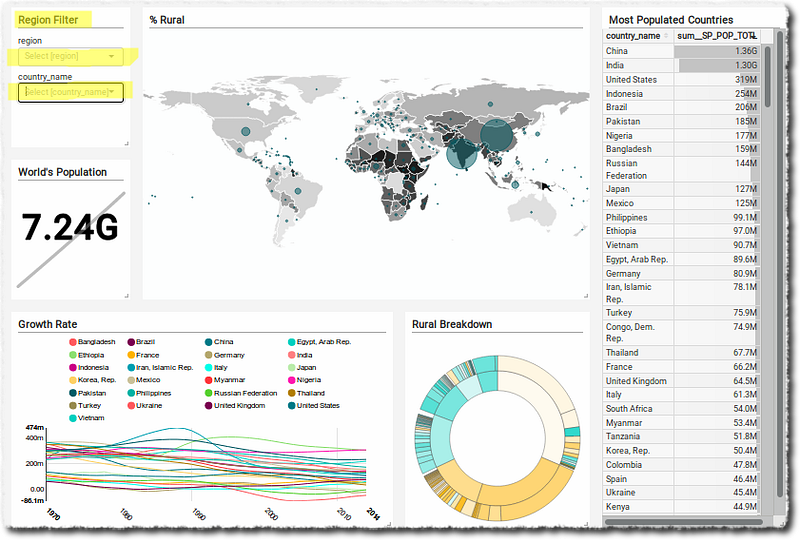800x540 pixels.
Task: Select Mexico in Growth Rate legend
Action: (143, 380)
